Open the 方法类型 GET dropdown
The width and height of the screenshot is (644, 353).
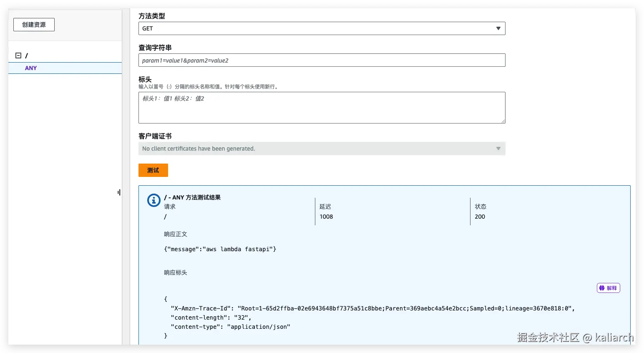click(x=322, y=28)
